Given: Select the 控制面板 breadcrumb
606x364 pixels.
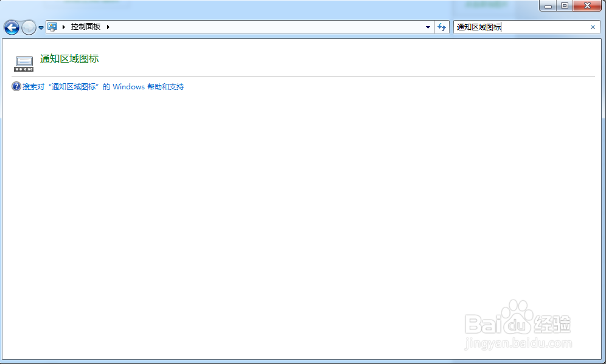Looking at the screenshot, I should click(x=86, y=27).
